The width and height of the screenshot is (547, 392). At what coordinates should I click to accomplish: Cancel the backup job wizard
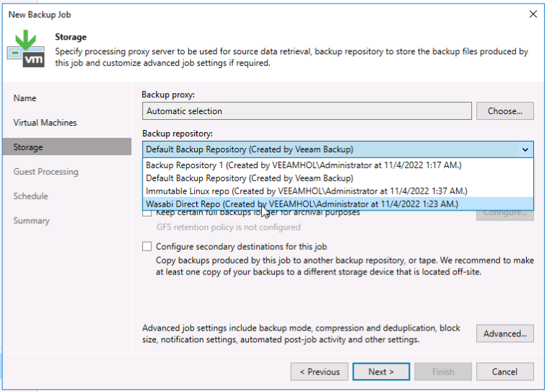tap(505, 371)
